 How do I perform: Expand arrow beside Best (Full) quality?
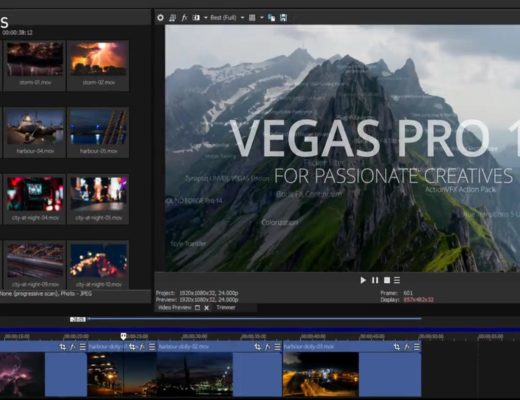242,18
